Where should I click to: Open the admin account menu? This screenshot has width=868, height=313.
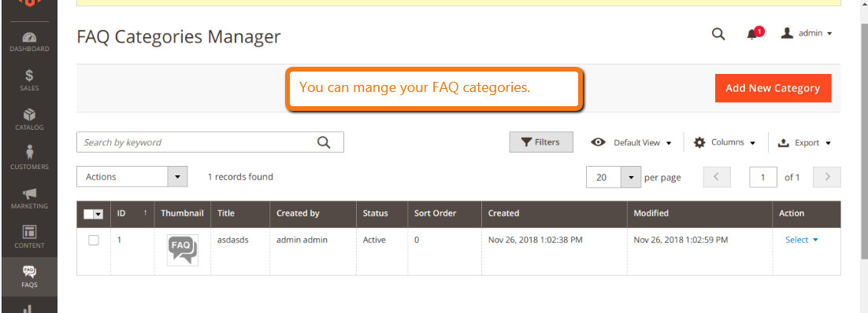[x=807, y=34]
